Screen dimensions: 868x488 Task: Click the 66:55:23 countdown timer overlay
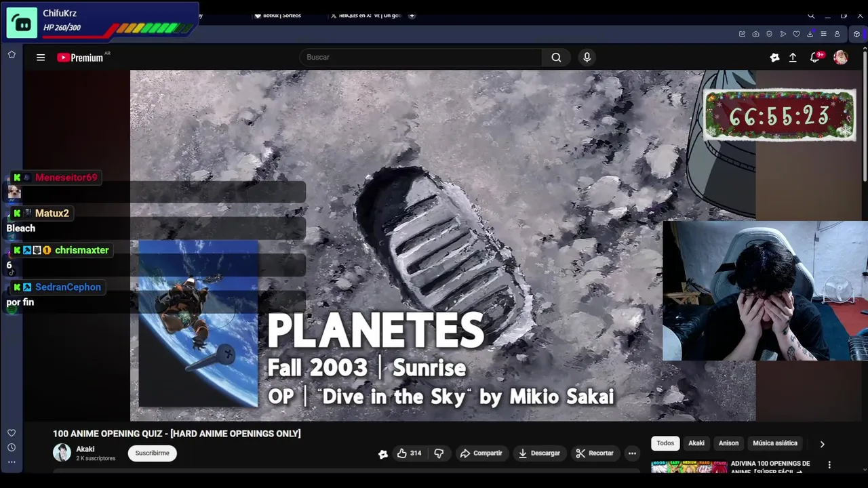pos(779,116)
